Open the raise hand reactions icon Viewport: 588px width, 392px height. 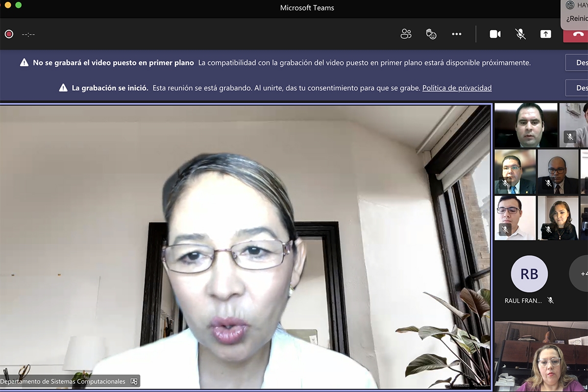pos(431,34)
